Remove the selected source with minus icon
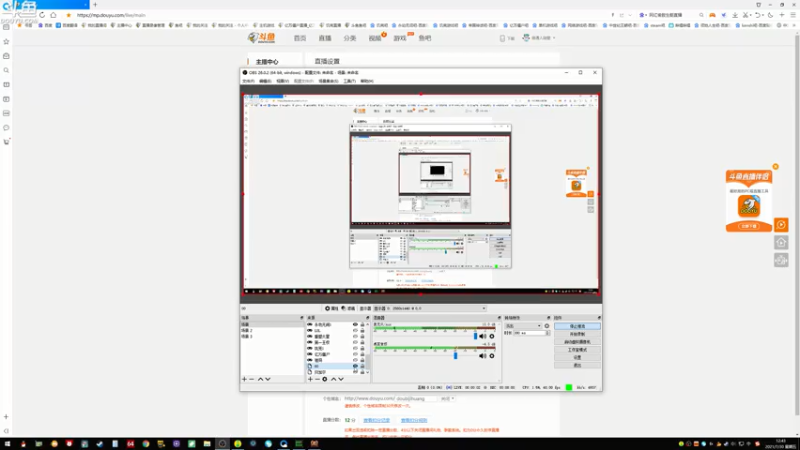 tap(317, 379)
